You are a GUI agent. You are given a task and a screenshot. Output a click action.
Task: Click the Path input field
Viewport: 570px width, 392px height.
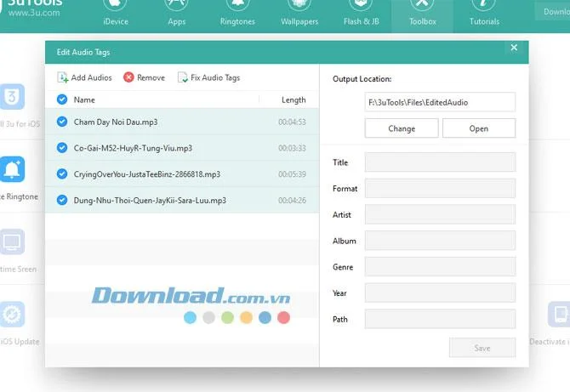440,319
